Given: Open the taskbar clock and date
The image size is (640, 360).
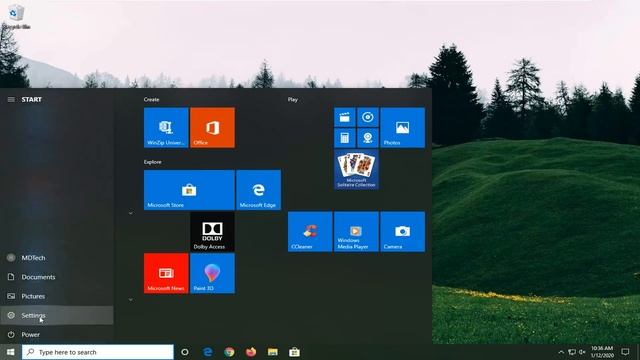Looking at the screenshot, I should (x=602, y=352).
